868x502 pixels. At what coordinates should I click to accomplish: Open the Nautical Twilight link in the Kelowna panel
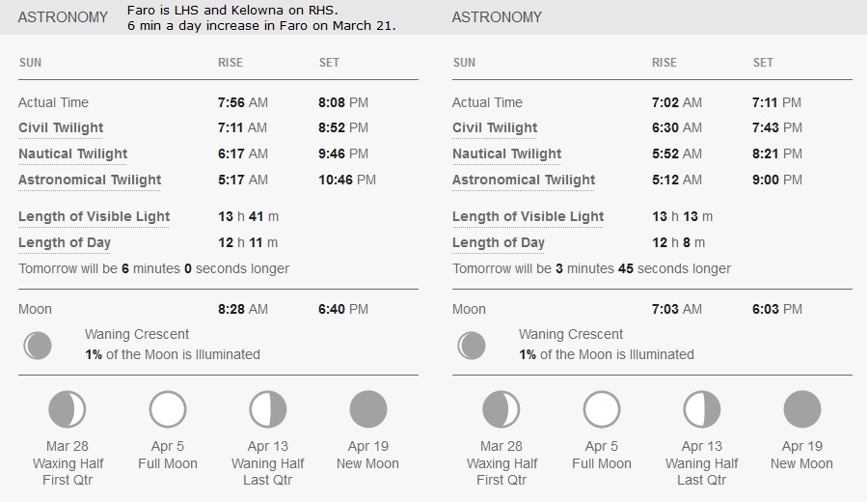(x=507, y=154)
